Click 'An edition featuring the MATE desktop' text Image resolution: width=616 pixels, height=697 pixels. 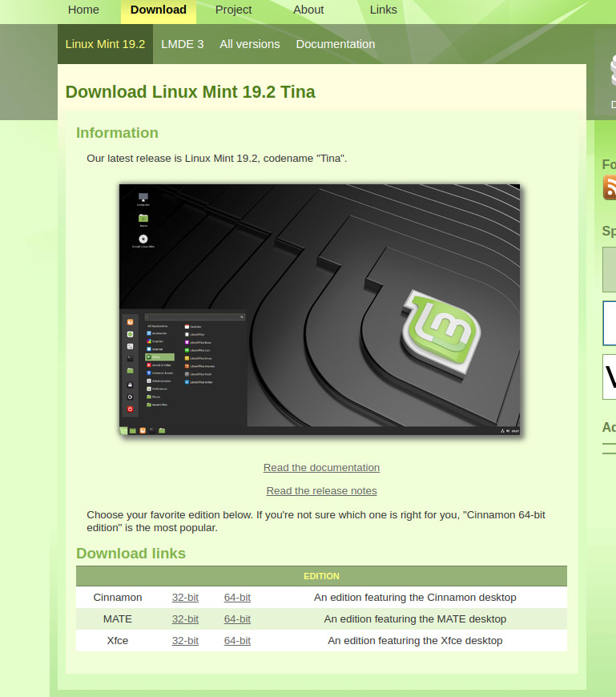click(415, 619)
